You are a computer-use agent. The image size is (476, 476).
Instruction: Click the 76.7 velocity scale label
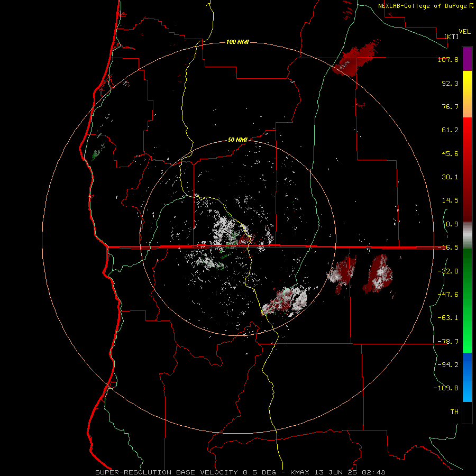point(450,106)
